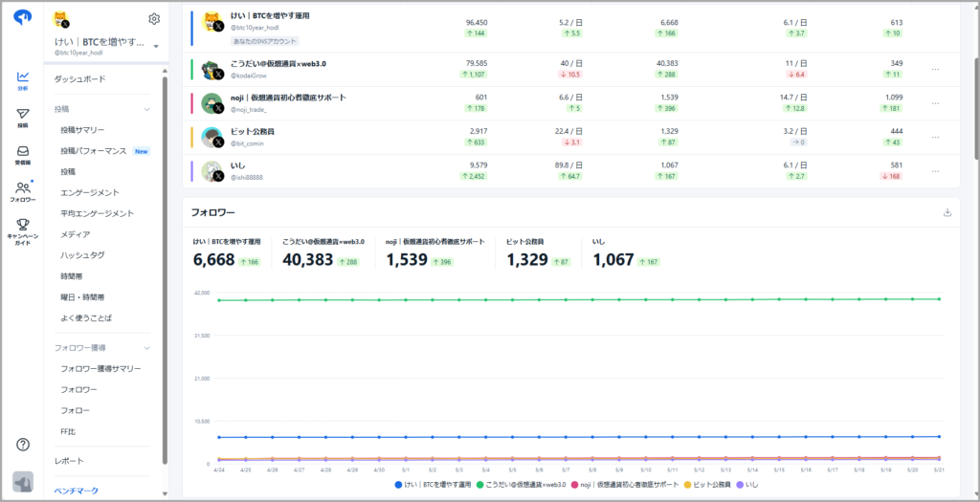
Task: Open メディア menu item
Action: (75, 234)
